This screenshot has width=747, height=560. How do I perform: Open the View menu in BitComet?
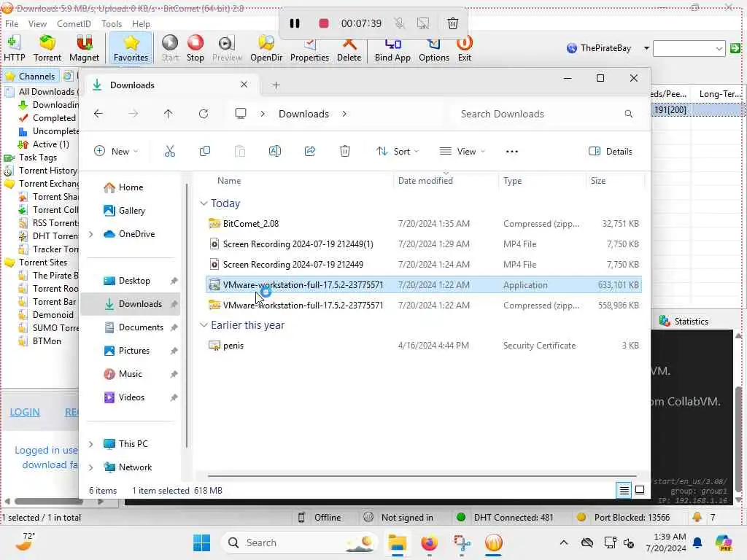click(37, 24)
